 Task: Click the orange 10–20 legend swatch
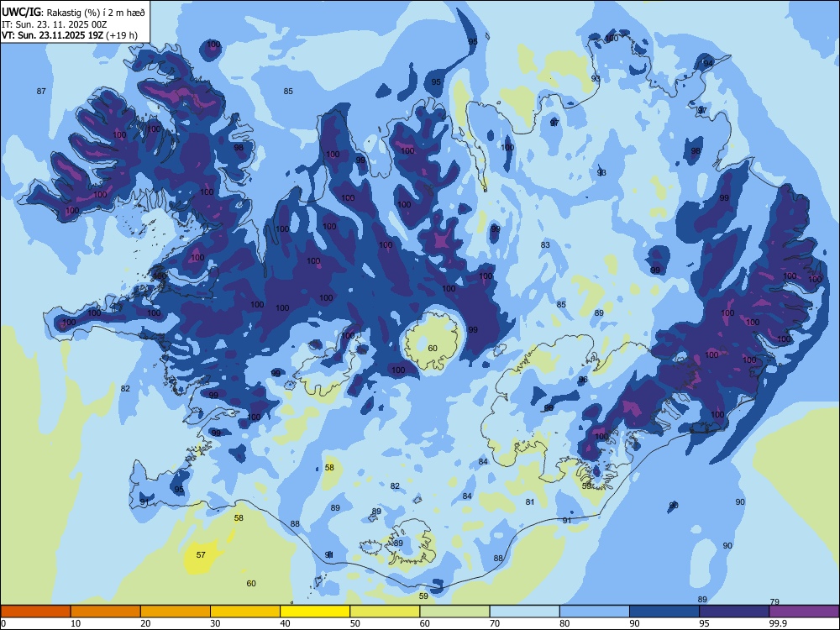tap(106, 612)
